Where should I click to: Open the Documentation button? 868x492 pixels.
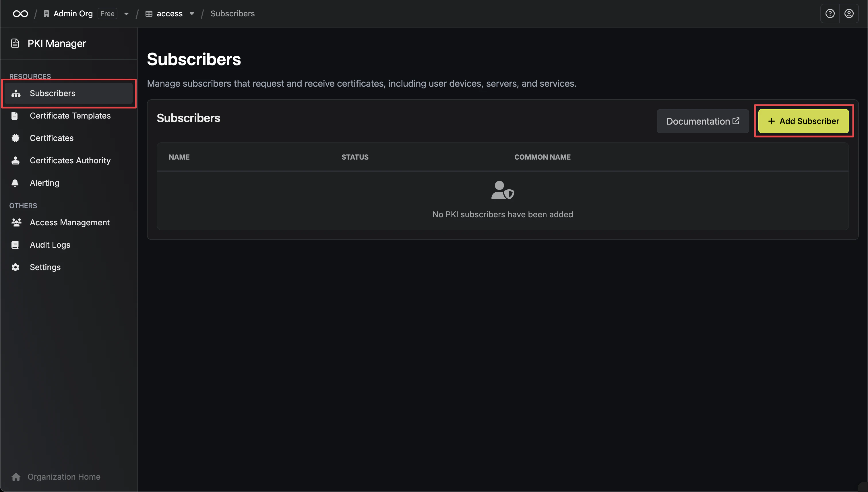703,121
